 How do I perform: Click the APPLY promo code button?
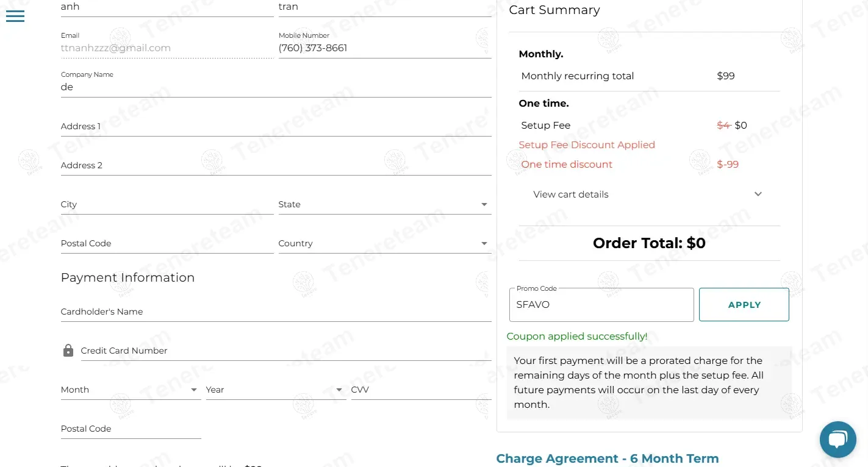coord(744,305)
